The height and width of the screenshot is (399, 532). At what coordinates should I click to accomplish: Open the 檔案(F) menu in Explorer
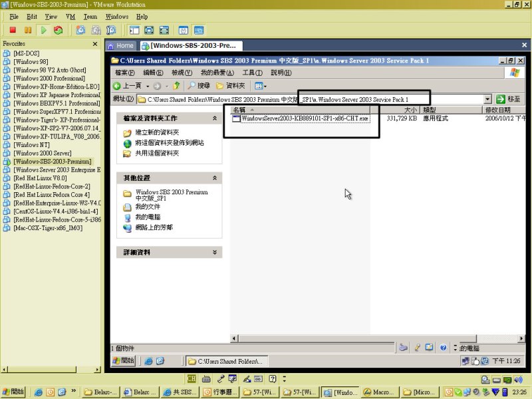(125, 72)
